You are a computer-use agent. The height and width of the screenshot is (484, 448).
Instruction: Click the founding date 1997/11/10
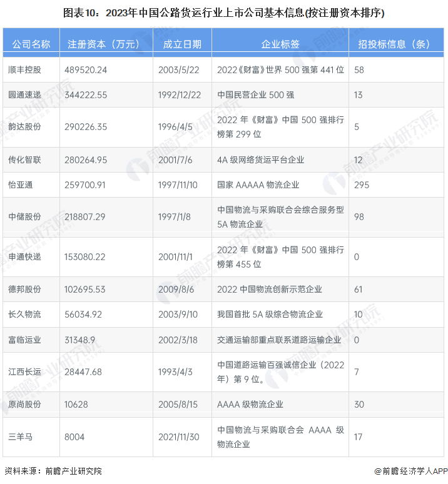tap(178, 185)
